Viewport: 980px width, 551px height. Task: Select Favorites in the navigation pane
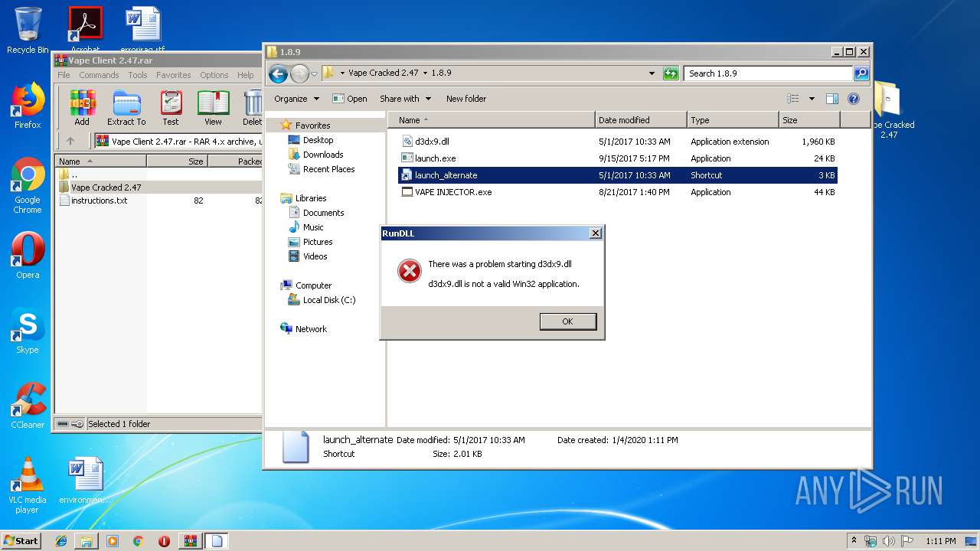(305, 126)
